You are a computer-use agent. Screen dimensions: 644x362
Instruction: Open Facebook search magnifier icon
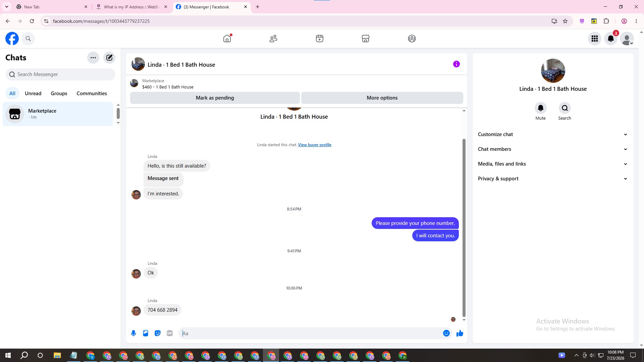[28, 39]
